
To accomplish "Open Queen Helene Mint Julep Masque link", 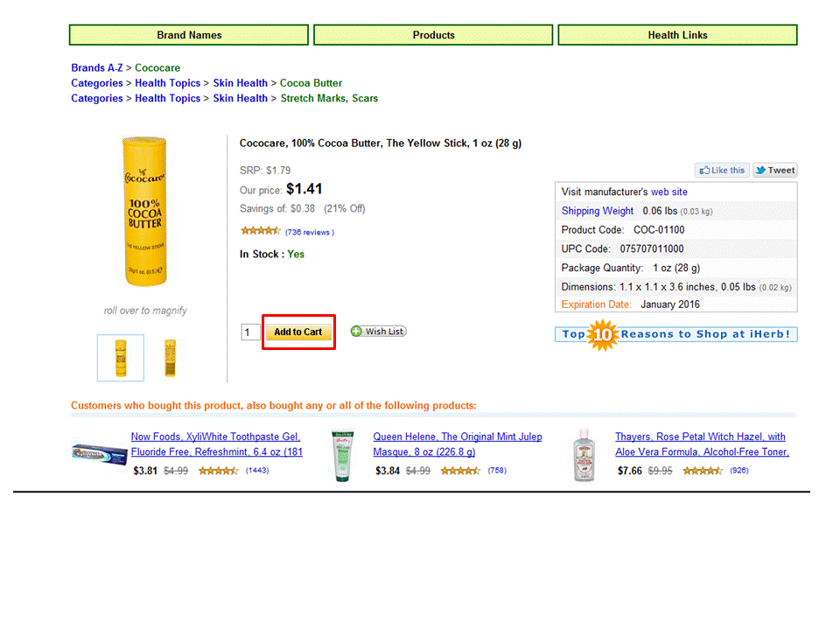I will 458,444.
